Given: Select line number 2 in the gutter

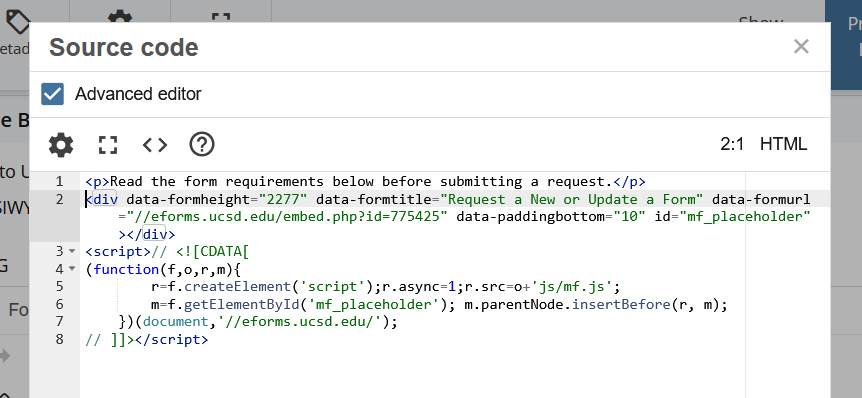Looking at the screenshot, I should [x=59, y=199].
